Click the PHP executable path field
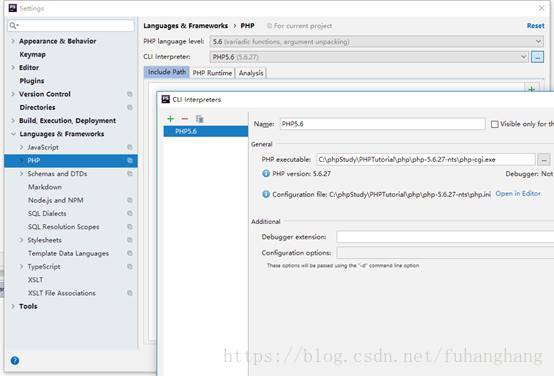The height and width of the screenshot is (376, 554). point(426,160)
